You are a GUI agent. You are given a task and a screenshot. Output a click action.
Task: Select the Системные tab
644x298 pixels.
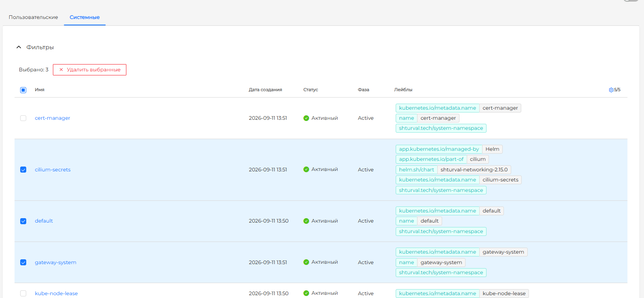pyautogui.click(x=85, y=17)
